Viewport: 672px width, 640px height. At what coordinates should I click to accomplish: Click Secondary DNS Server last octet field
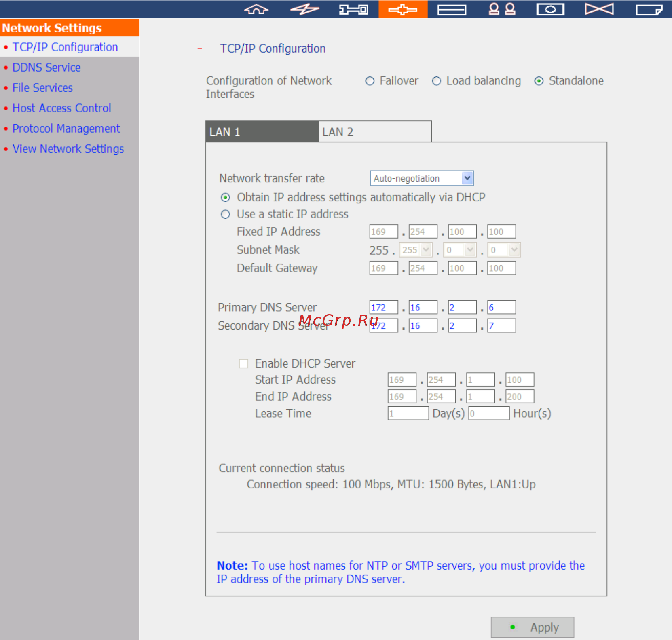tap(501, 326)
